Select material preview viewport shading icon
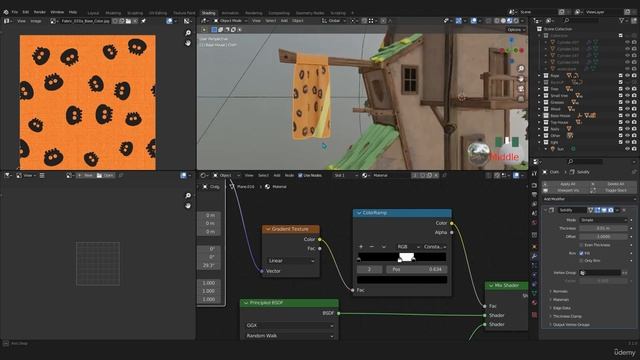 [x=509, y=20]
